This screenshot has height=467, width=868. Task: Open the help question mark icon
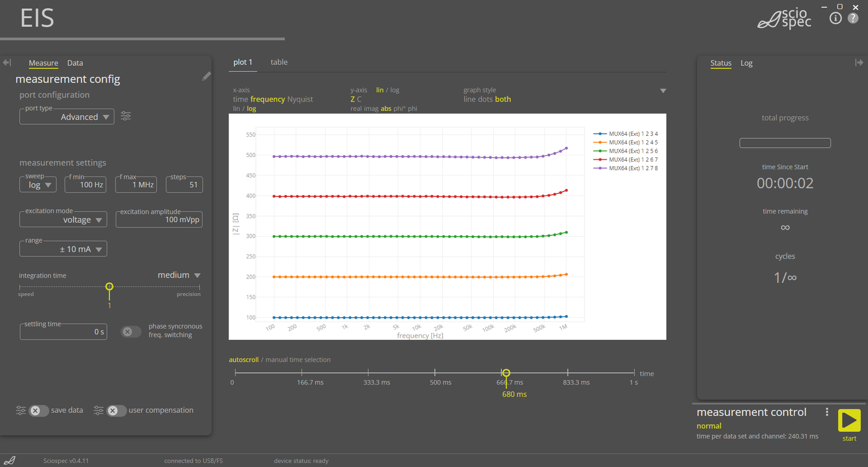(x=853, y=18)
